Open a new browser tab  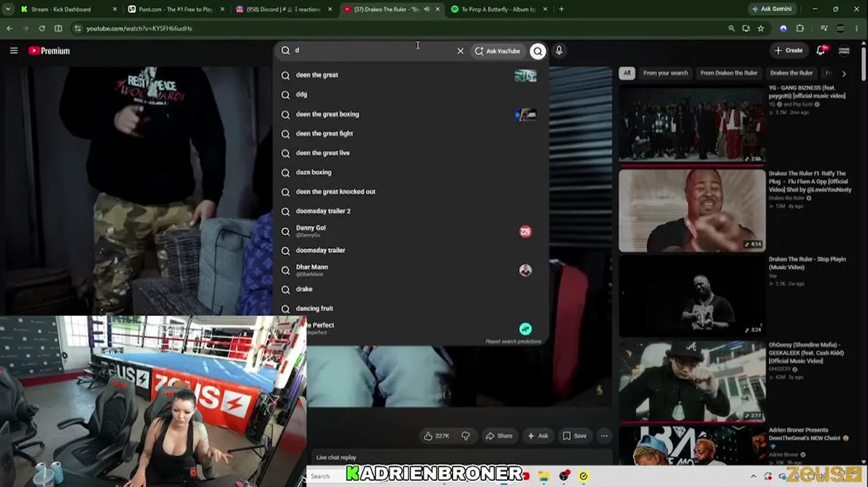tap(561, 9)
